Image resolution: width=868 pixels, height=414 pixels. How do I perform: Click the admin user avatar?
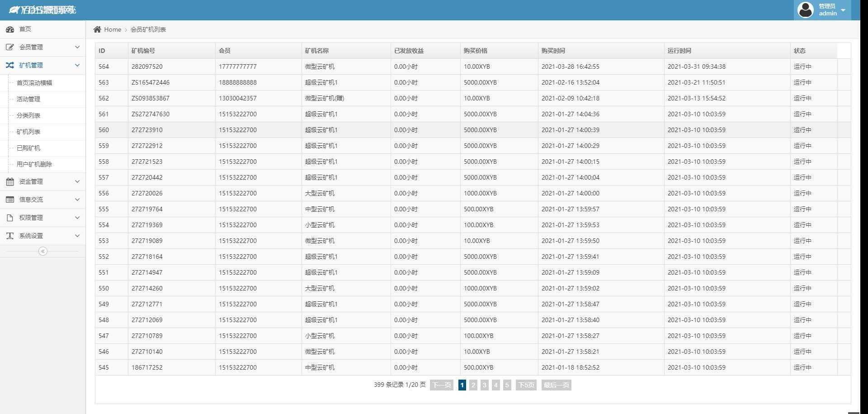pyautogui.click(x=805, y=10)
